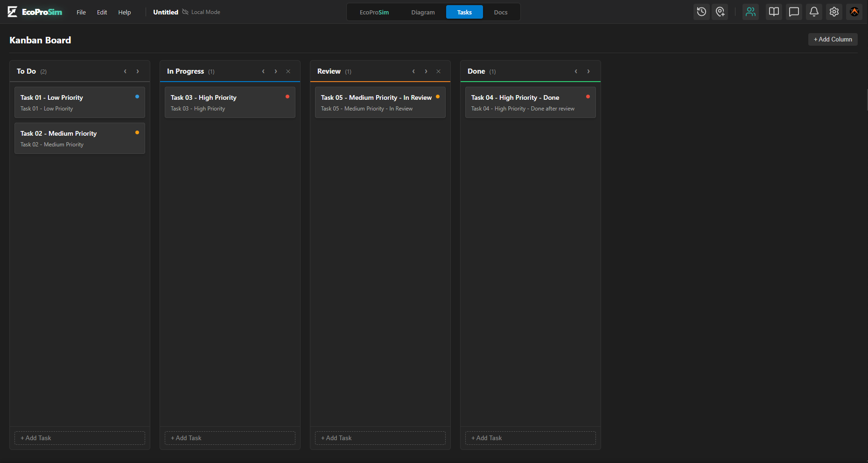Open the Help menu
Image resolution: width=868 pixels, height=463 pixels.
125,12
